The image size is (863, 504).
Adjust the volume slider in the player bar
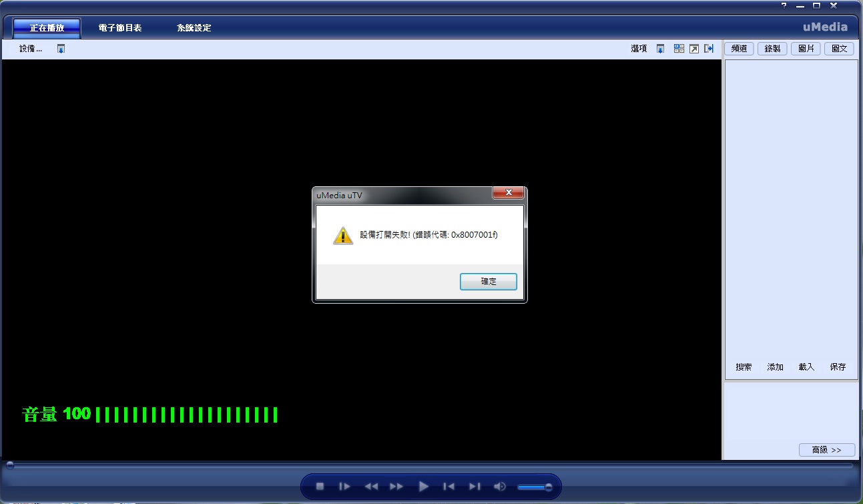pos(535,487)
